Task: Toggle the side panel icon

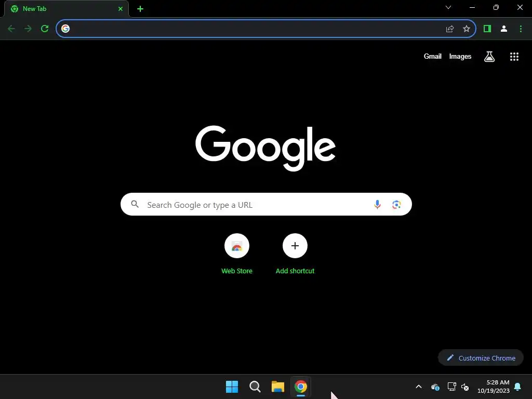Action: click(x=487, y=29)
